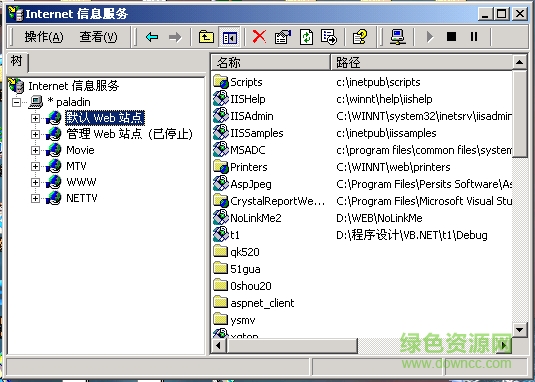Select the 树 tab
Image resolution: width=535 pixels, height=382 pixels.
[x=17, y=62]
